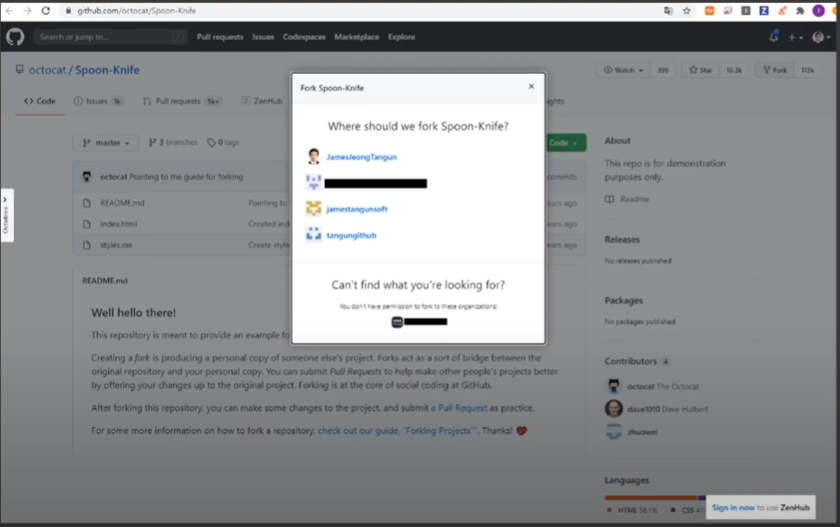Image resolution: width=840 pixels, height=527 pixels.
Task: Click the Chrome profile avatar
Action: [x=818, y=11]
